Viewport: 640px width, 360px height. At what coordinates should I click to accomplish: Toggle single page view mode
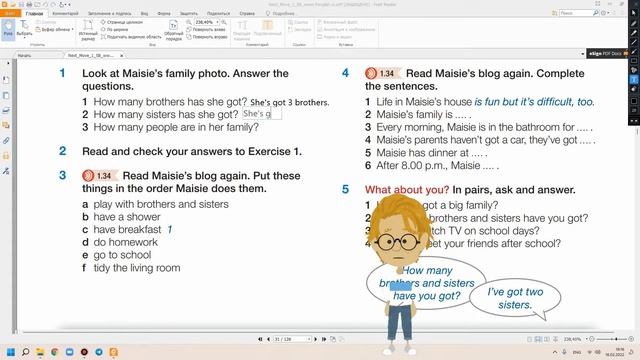529,339
